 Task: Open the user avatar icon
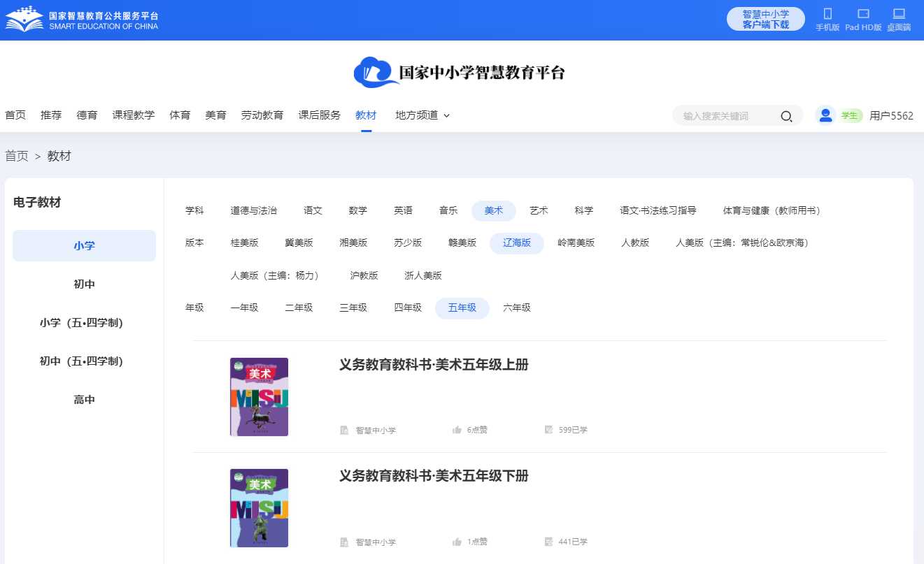pos(825,115)
